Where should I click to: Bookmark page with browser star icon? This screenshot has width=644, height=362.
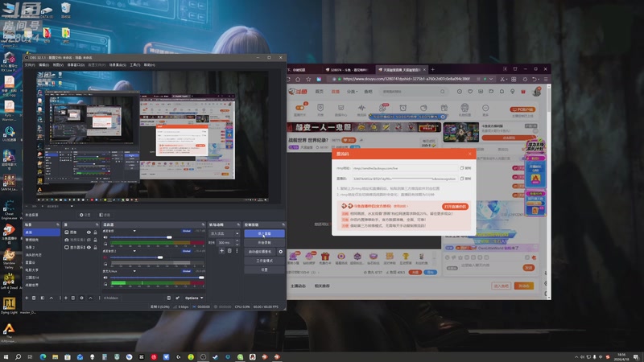[308, 79]
